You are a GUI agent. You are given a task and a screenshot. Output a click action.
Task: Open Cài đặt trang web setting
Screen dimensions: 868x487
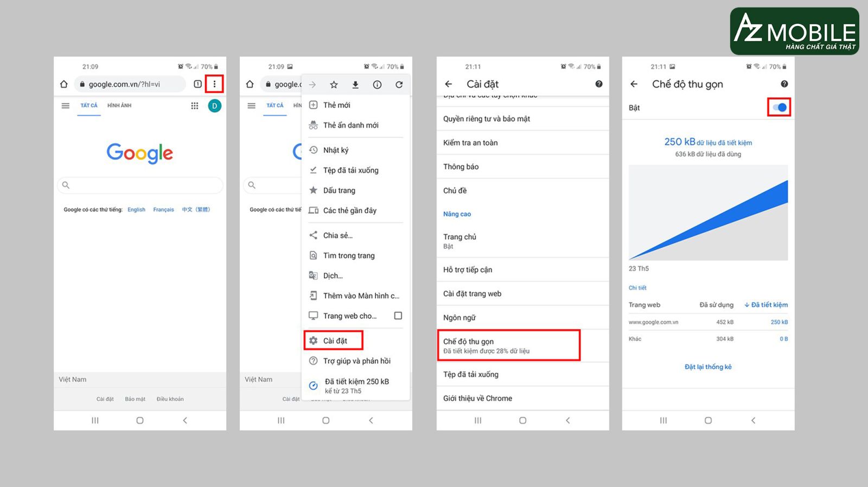point(522,293)
